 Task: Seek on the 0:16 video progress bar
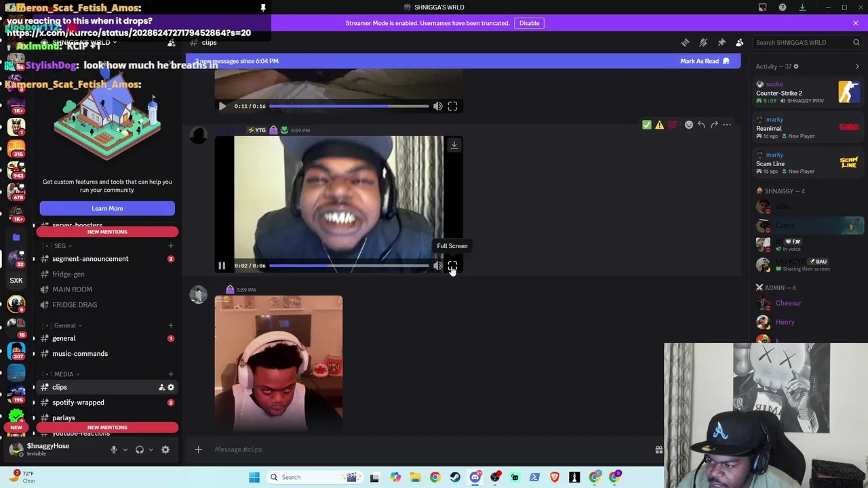coord(349,106)
